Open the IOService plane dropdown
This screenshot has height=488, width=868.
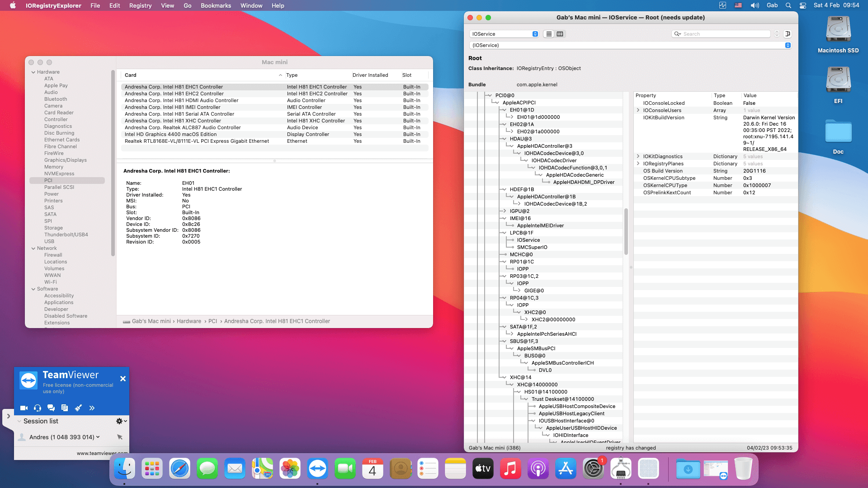click(x=505, y=34)
